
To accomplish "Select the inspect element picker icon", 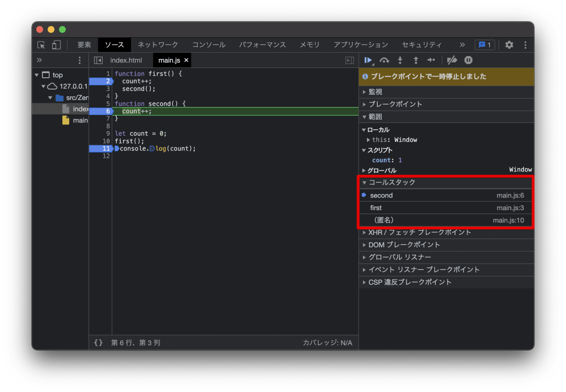I will [42, 45].
